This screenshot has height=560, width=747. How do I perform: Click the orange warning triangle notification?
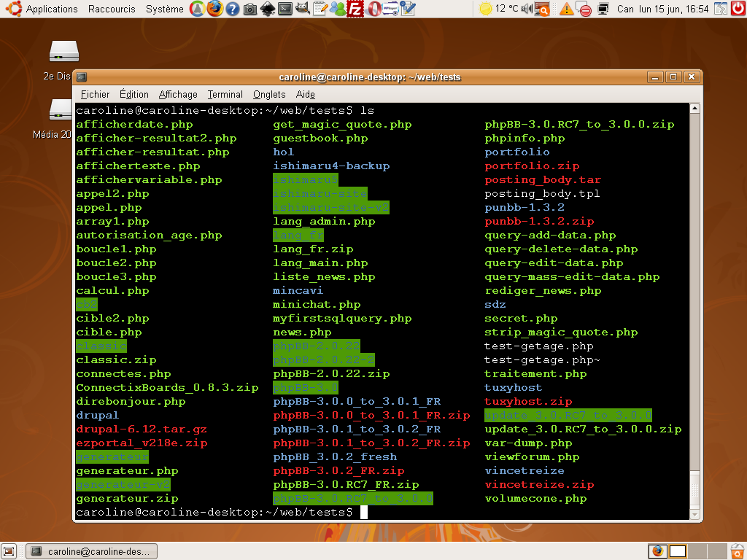coord(566,9)
